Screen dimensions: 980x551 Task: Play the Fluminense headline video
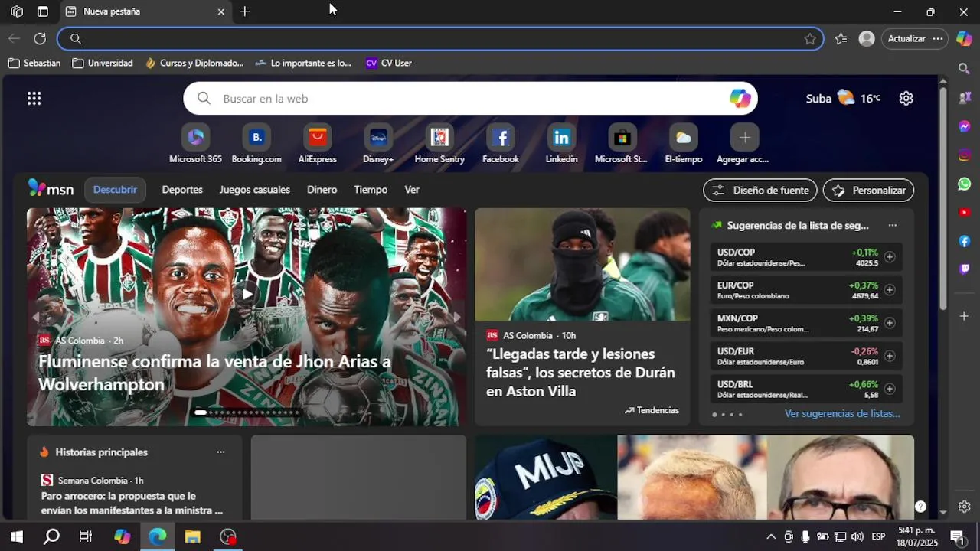[247, 294]
